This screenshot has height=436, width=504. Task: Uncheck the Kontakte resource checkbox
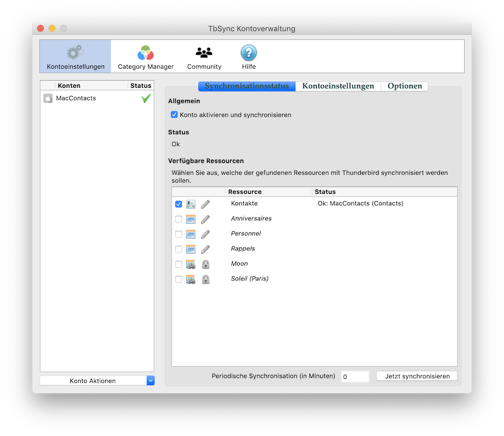[x=179, y=204]
